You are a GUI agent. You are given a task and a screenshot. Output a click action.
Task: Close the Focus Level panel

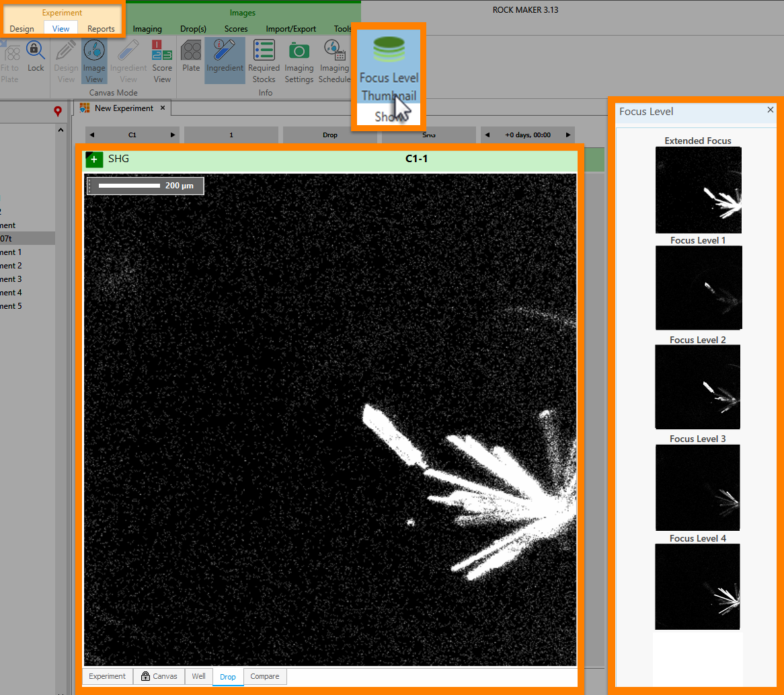(770, 110)
